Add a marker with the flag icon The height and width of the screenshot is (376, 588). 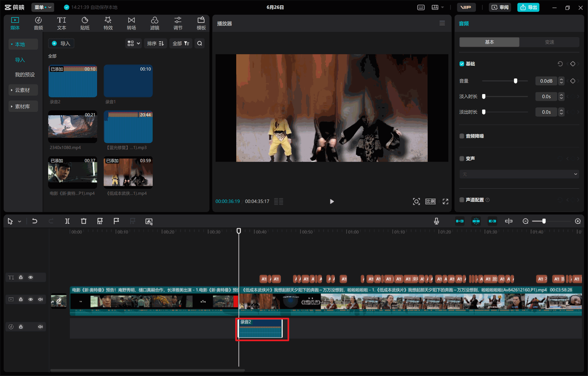point(116,221)
